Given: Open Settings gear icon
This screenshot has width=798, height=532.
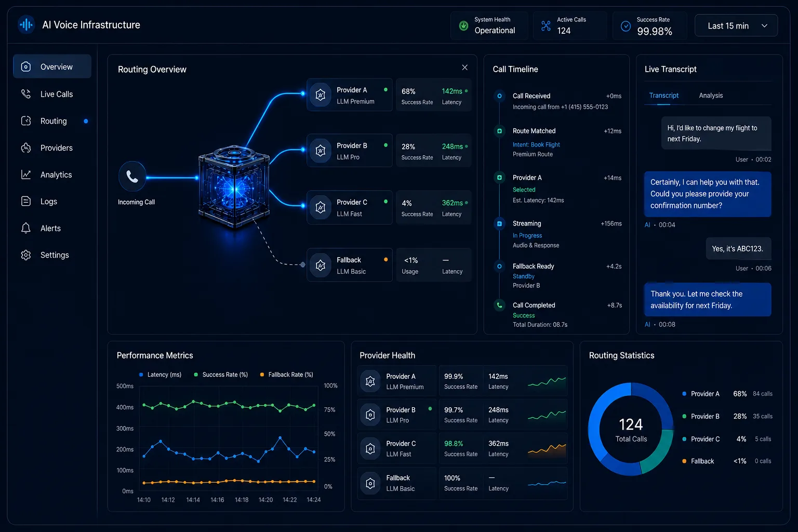Looking at the screenshot, I should 26,255.
